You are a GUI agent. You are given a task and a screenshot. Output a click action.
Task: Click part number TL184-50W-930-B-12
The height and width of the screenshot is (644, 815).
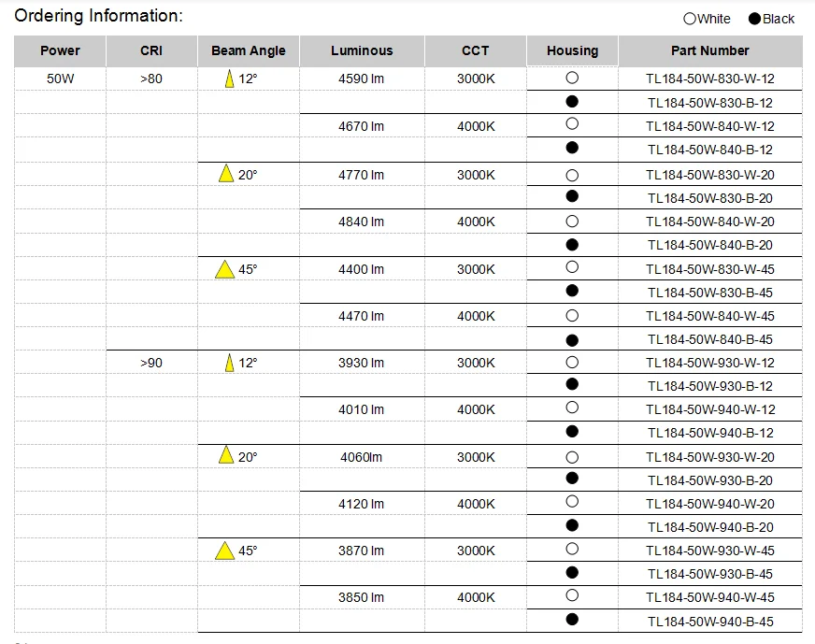(709, 386)
